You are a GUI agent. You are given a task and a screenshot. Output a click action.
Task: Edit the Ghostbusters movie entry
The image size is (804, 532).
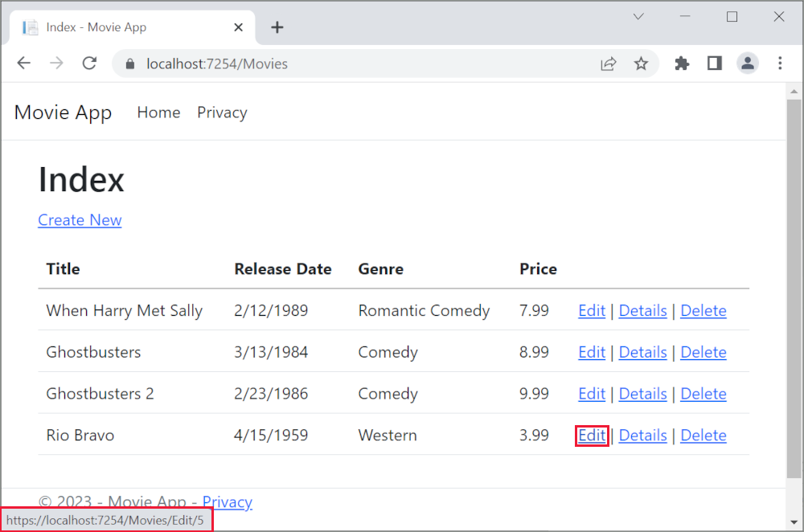click(592, 352)
